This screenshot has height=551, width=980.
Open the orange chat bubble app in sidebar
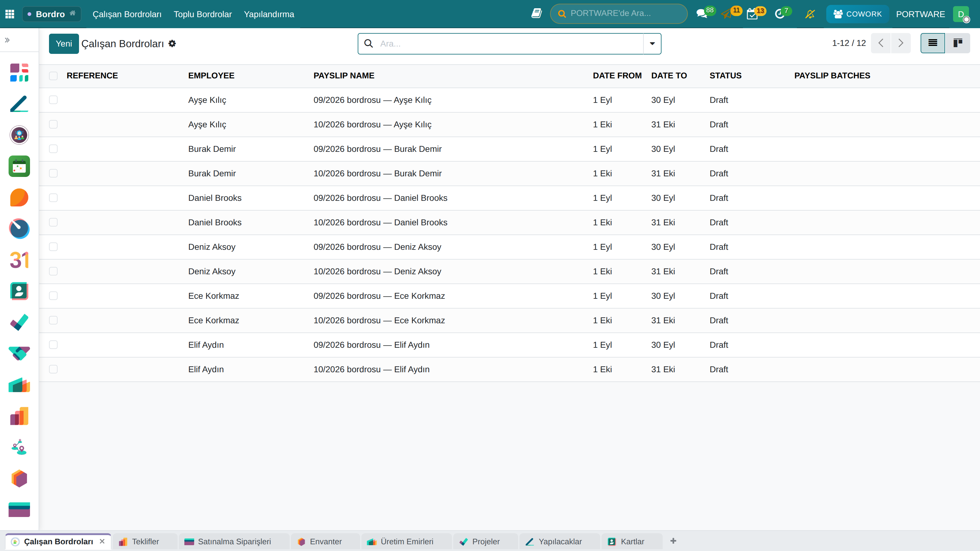coord(19,197)
